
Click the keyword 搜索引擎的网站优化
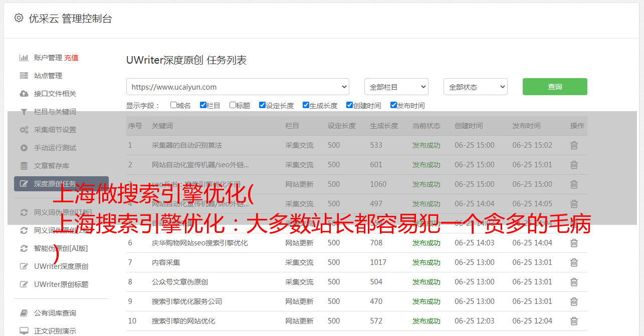tap(183, 321)
